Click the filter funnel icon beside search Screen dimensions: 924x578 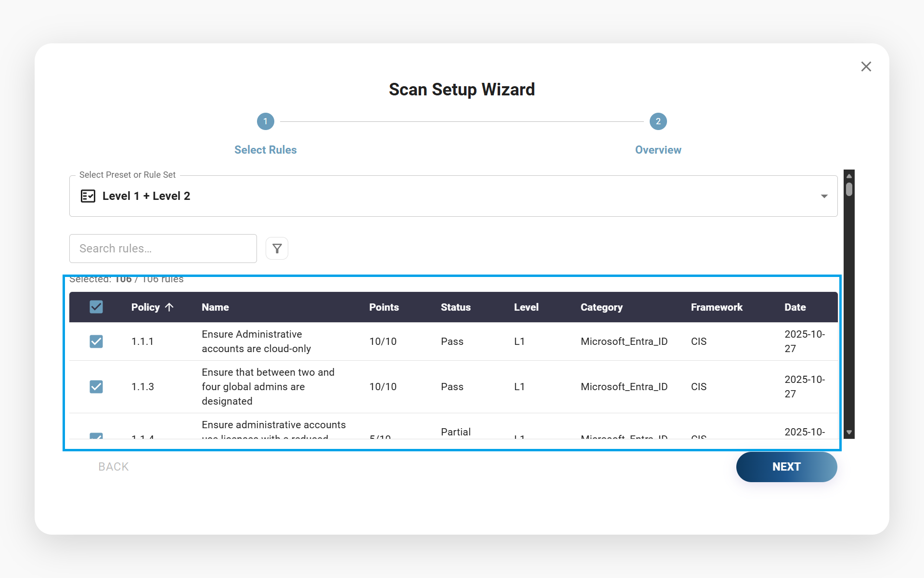pyautogui.click(x=277, y=248)
